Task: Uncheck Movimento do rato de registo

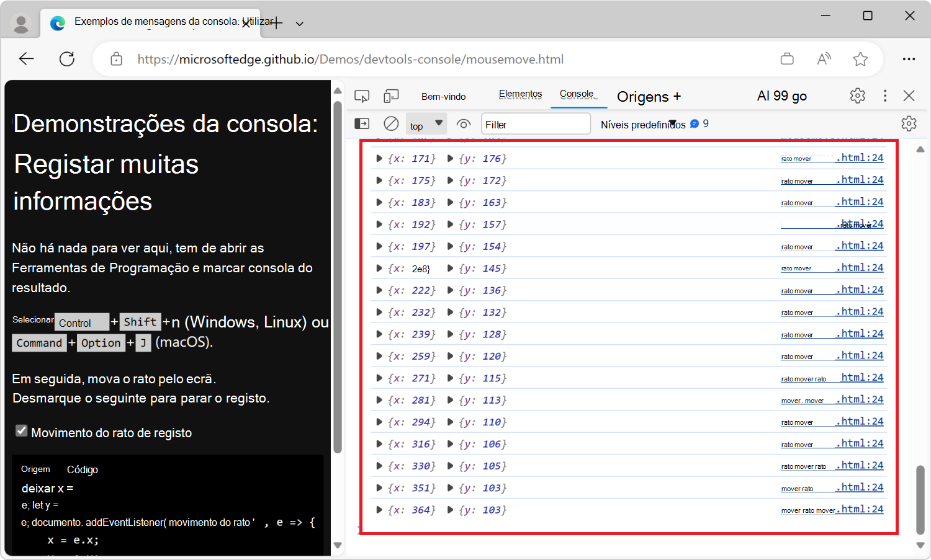Action: click(22, 431)
